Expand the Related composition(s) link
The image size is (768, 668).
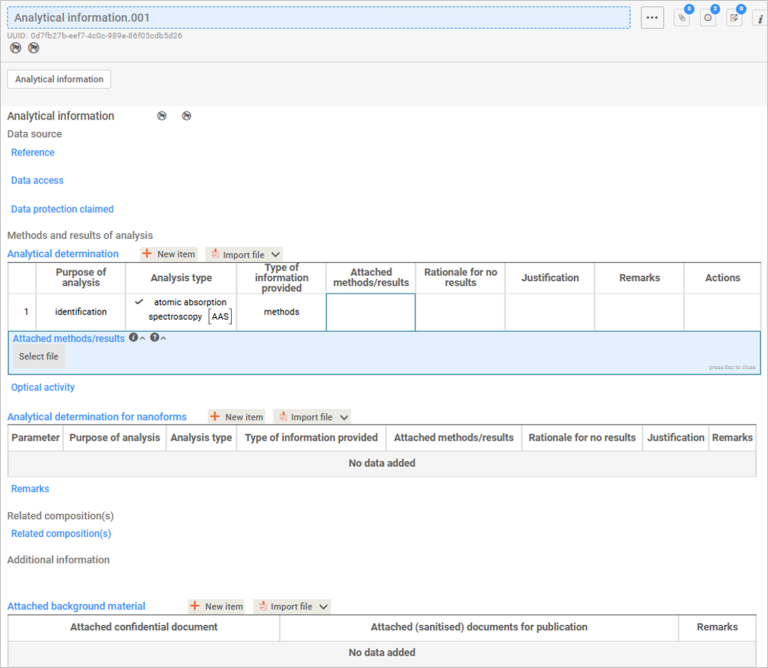[61, 534]
